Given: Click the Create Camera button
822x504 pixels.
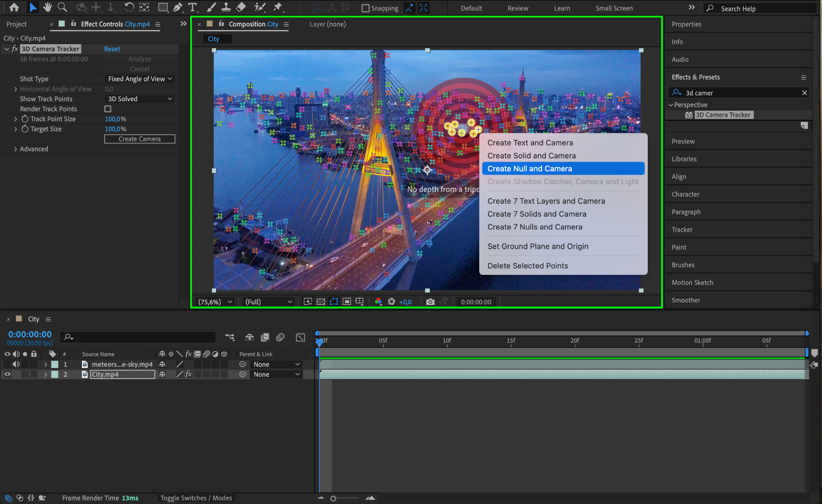Looking at the screenshot, I should click(139, 139).
